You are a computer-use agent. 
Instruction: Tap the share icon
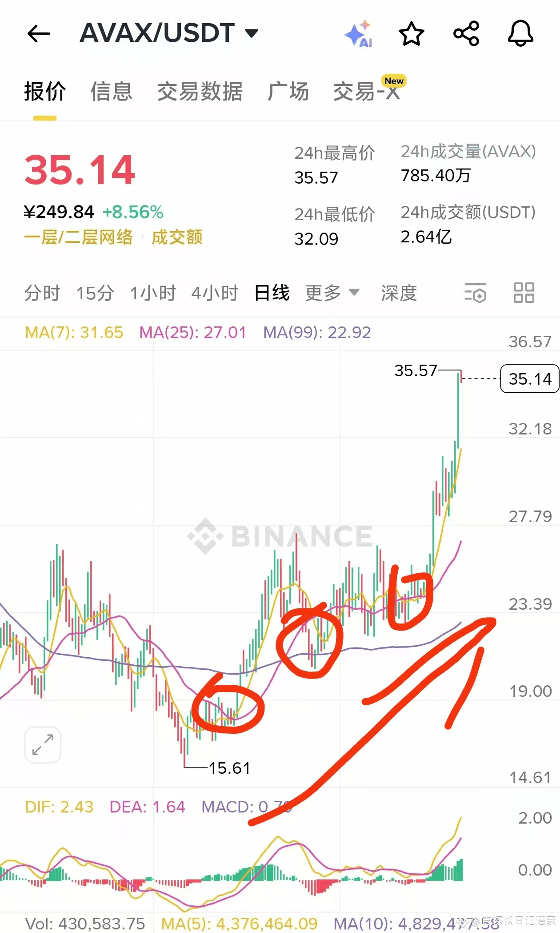coord(466,34)
